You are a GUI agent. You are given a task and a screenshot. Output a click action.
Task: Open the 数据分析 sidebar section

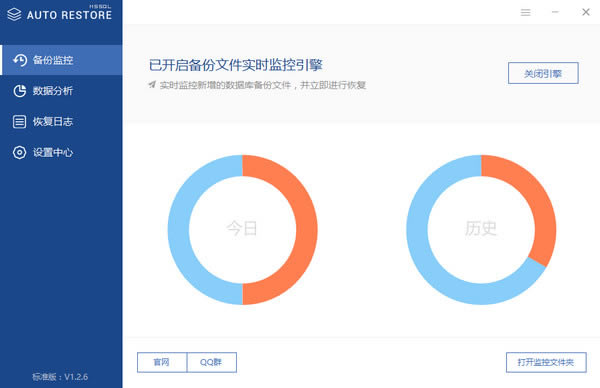(61, 91)
